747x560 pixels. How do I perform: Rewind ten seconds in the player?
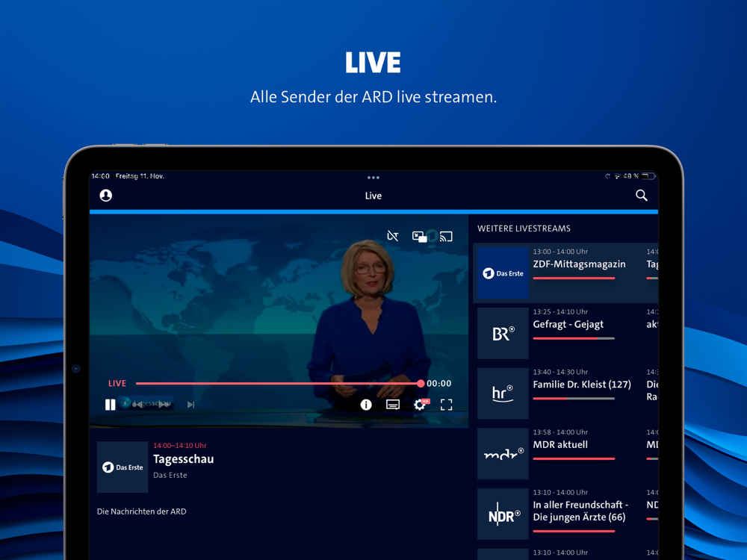tap(137, 404)
